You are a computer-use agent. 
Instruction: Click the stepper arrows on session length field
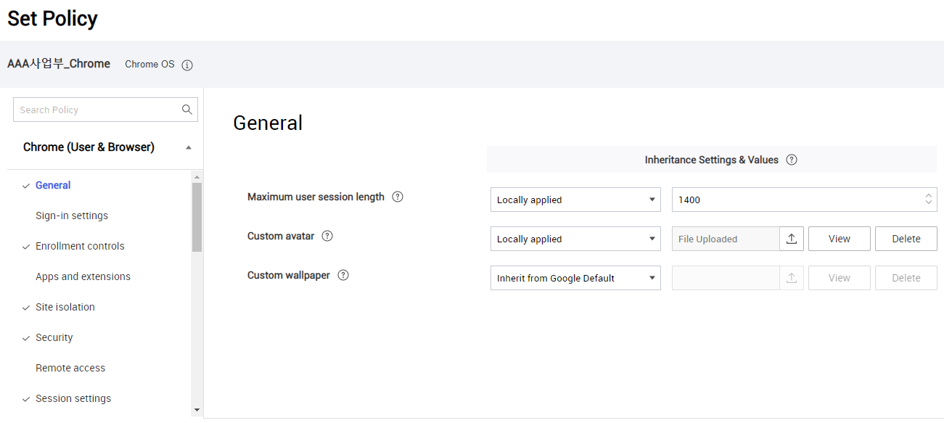coord(928,200)
